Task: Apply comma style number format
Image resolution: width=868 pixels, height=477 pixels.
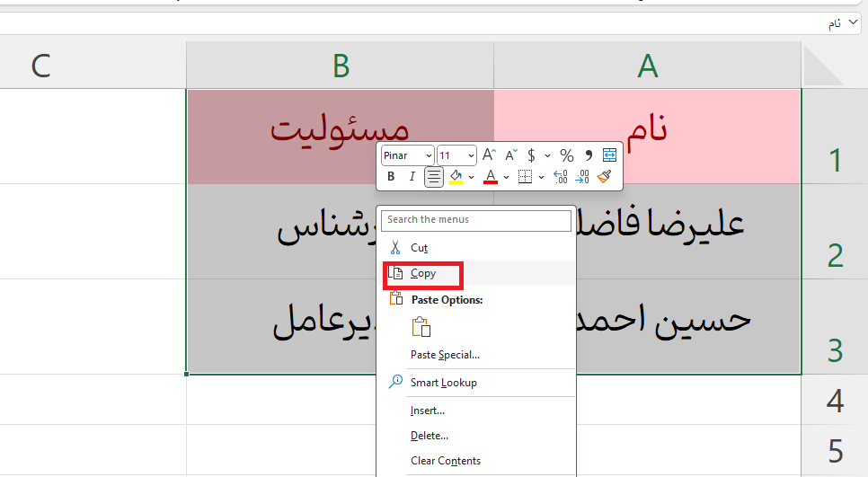Action: [589, 155]
